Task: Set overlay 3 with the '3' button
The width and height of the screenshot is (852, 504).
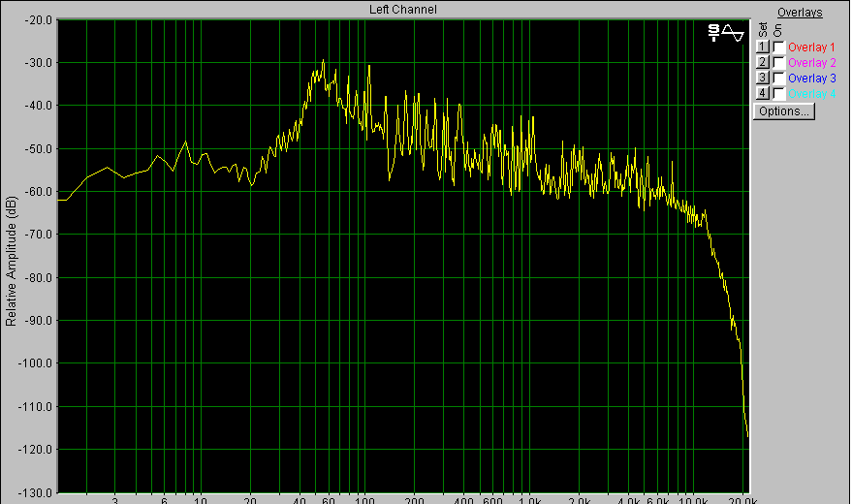Action: coord(763,78)
